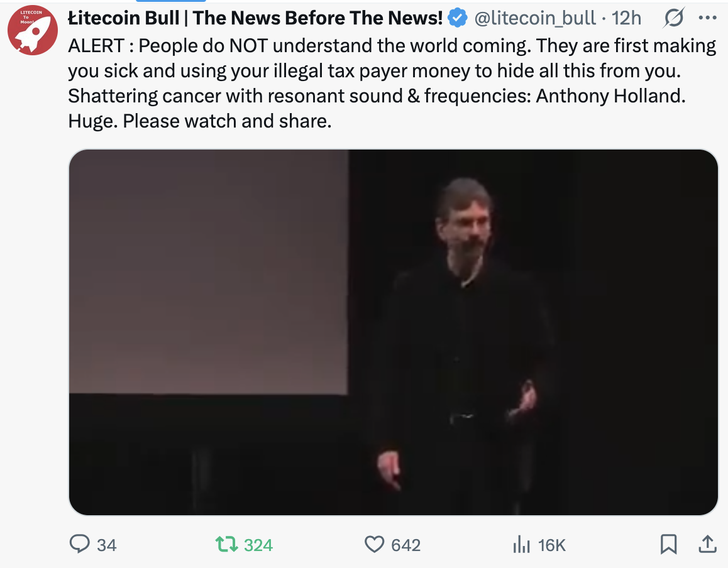Click the reply speech bubble icon
The height and width of the screenshot is (568, 728).
(x=79, y=544)
